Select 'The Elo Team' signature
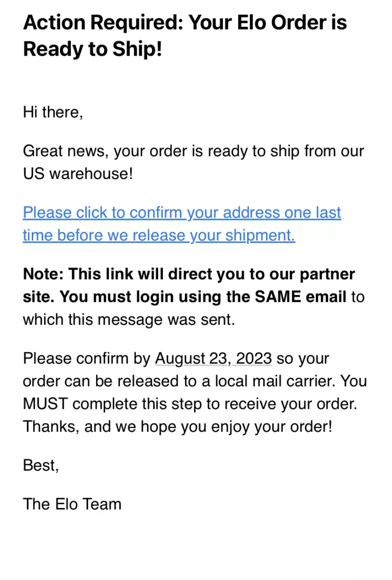Image resolution: width=392 pixels, height=580 pixels. [x=72, y=504]
